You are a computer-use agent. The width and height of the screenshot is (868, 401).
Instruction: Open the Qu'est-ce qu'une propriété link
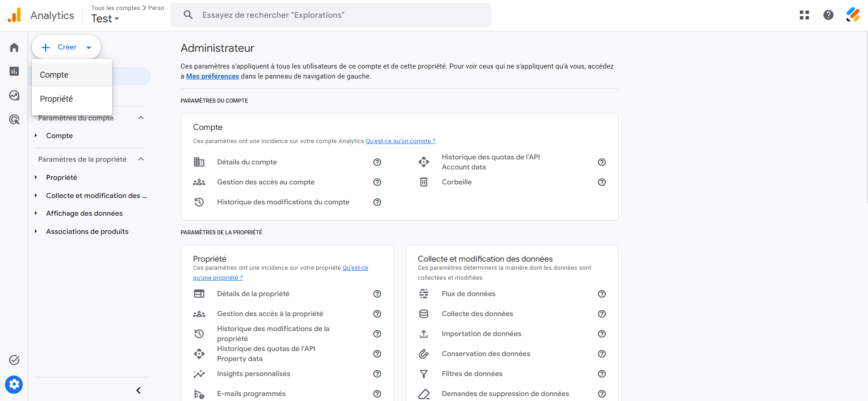tap(281, 272)
